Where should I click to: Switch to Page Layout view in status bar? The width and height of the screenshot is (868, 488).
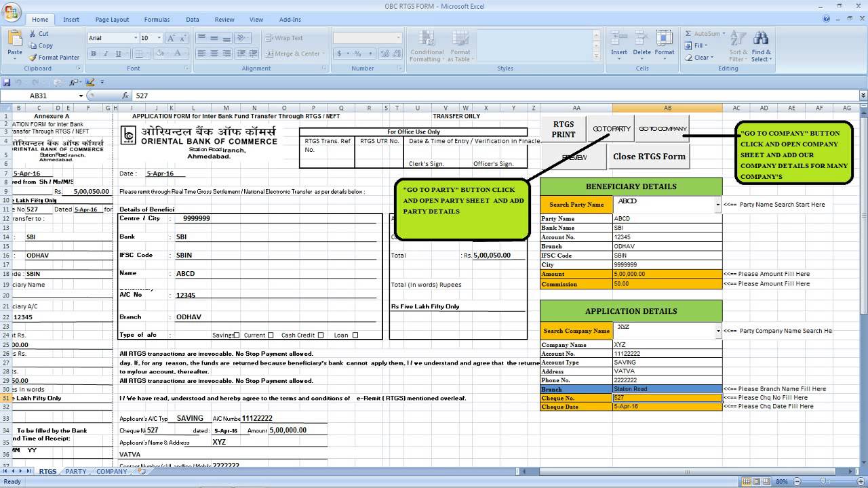pyautogui.click(x=757, y=481)
